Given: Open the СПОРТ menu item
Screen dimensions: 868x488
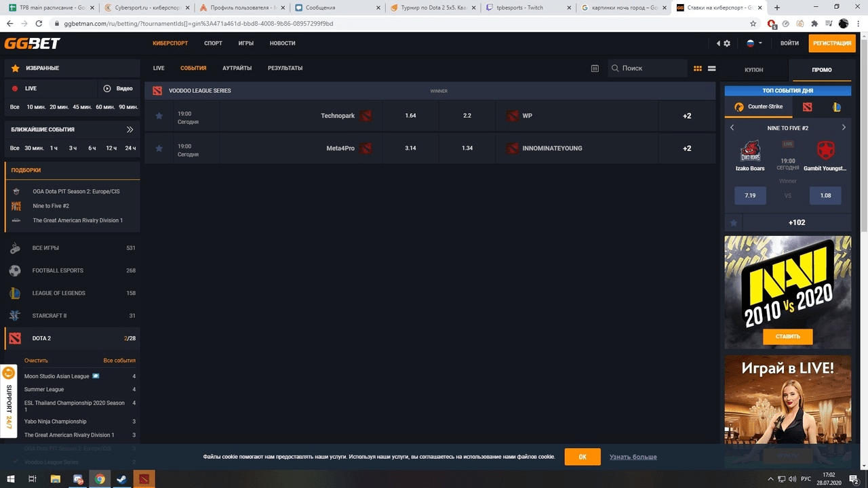Looking at the screenshot, I should [213, 43].
